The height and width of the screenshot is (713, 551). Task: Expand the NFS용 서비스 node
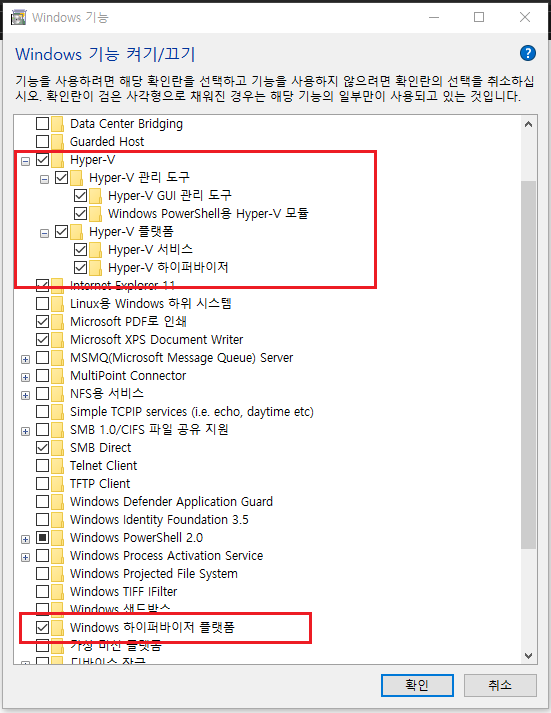(25, 395)
